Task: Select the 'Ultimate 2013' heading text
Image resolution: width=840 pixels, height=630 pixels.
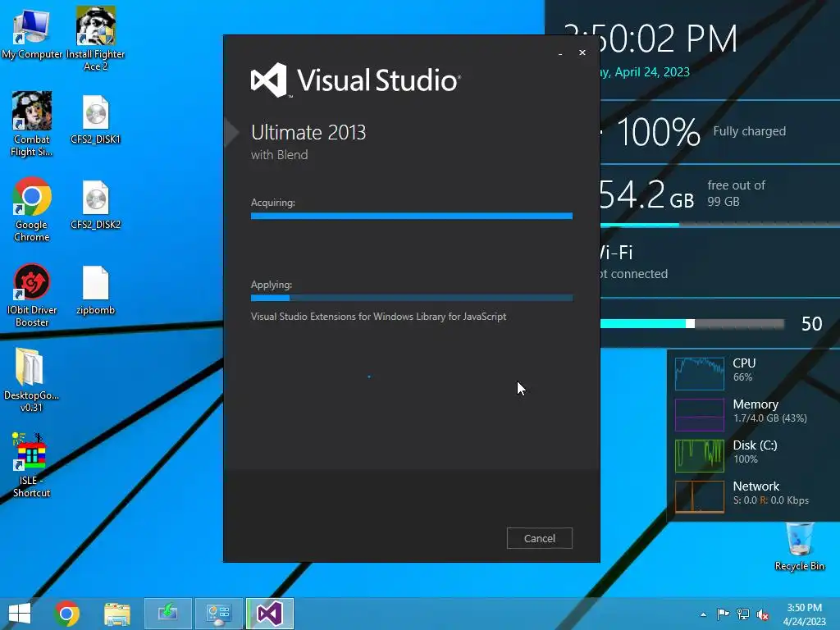Action: 308,132
